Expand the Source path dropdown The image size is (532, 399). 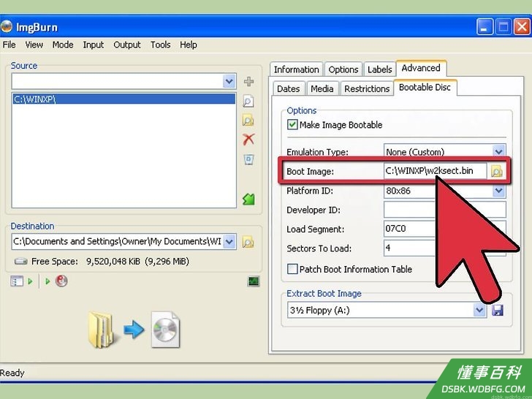tap(229, 81)
